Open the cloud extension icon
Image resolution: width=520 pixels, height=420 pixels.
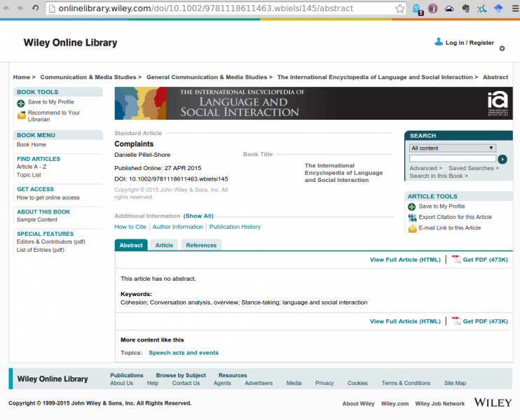(449, 8)
